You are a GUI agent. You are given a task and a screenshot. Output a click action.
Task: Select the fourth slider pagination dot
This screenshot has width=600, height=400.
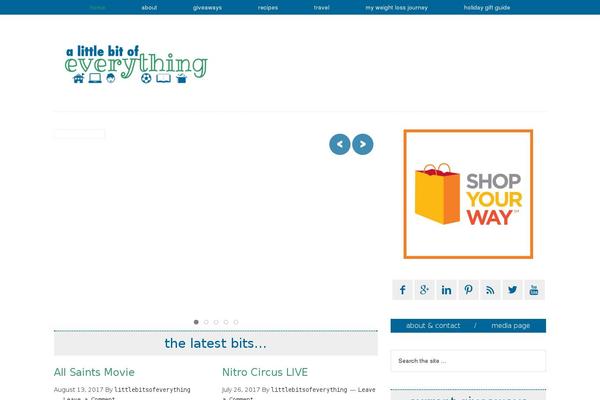226,322
